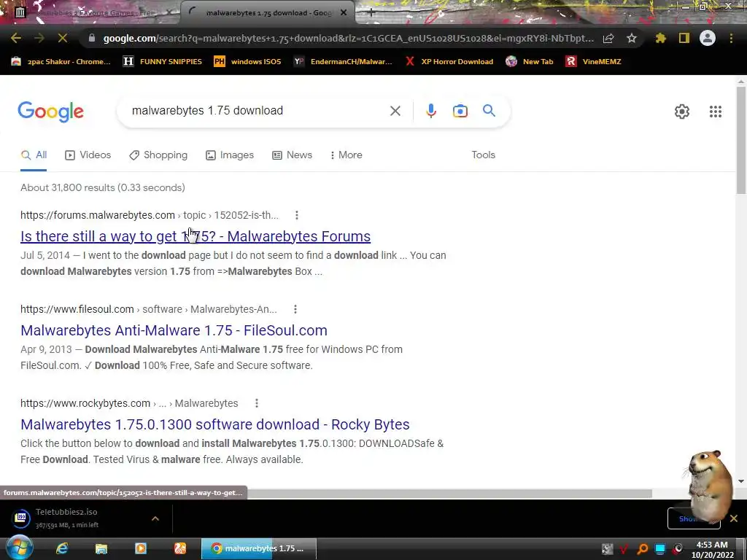This screenshot has height=560, width=747.
Task: Open Malwarebytes 1.75.0.1300 Rocky Bytes link
Action: (x=215, y=424)
